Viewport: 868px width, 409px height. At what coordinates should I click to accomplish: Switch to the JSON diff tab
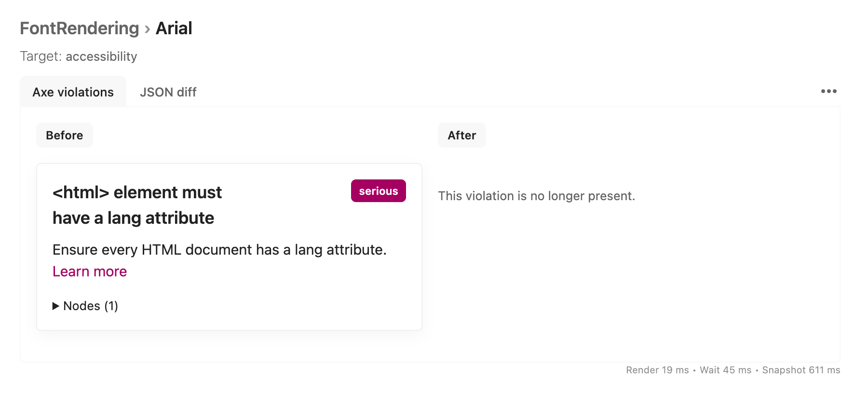[168, 92]
